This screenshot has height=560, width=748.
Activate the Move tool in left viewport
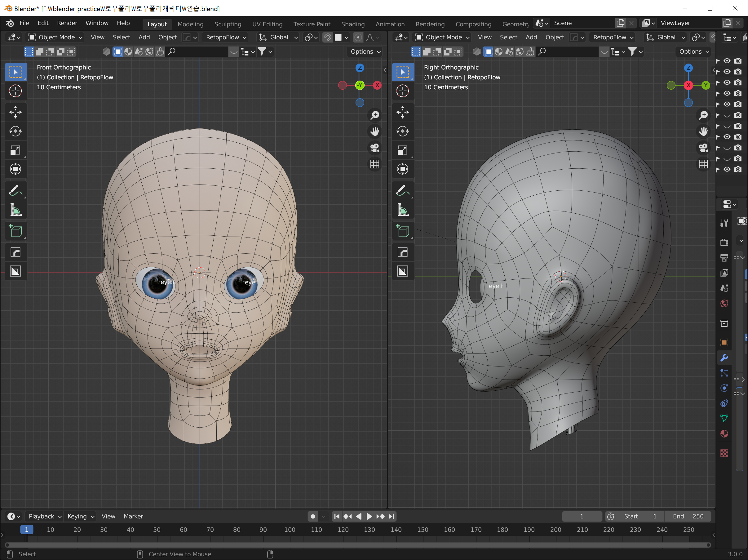15,112
